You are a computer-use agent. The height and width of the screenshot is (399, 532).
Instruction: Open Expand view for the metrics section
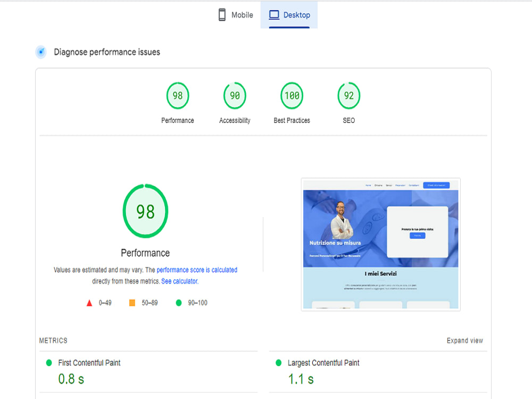(465, 340)
